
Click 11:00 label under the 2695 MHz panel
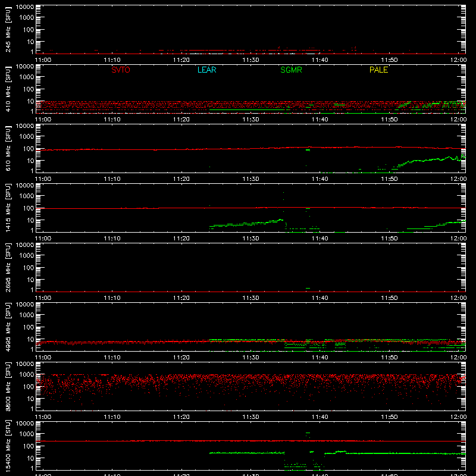click(43, 298)
